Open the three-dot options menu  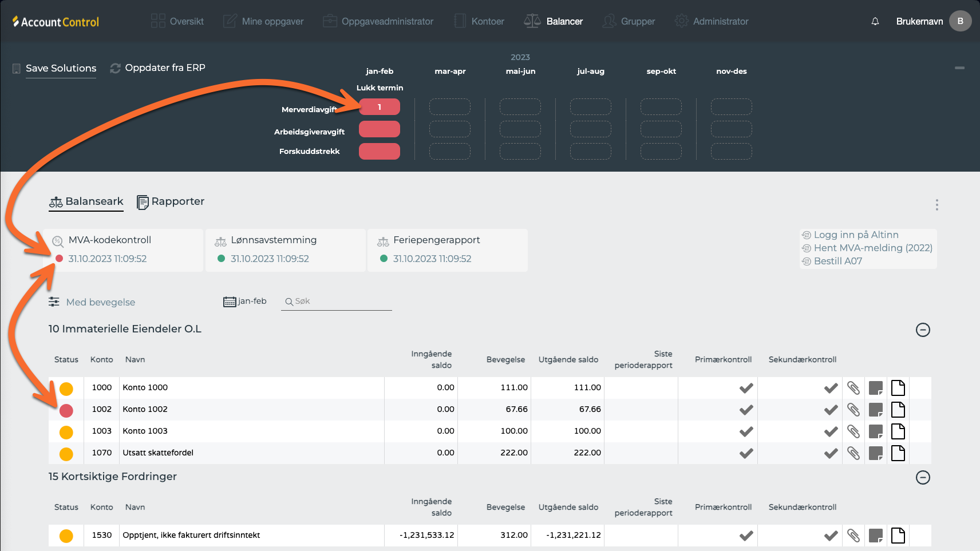[936, 205]
